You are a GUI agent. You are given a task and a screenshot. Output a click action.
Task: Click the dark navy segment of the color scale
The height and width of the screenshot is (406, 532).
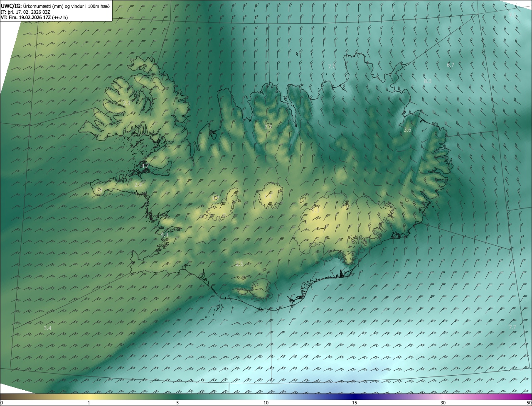[355, 397]
